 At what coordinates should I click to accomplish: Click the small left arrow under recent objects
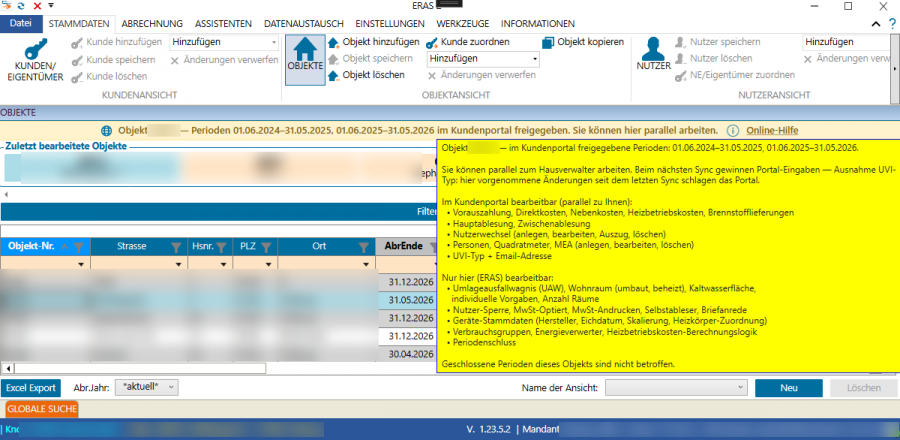coord(6,194)
